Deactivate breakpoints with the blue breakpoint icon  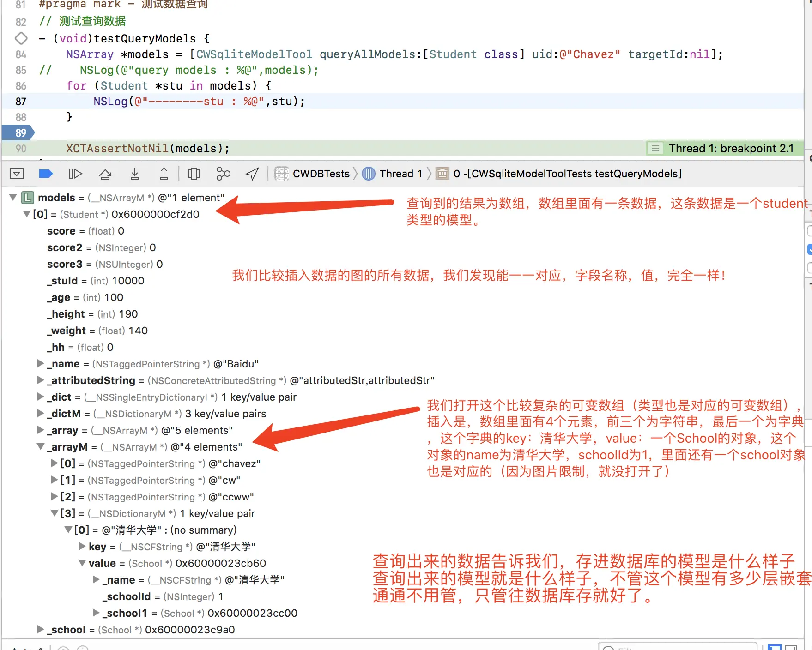(46, 174)
